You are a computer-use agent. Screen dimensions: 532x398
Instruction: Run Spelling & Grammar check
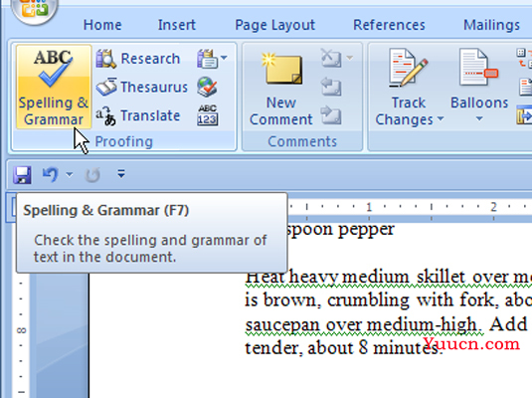coord(54,87)
